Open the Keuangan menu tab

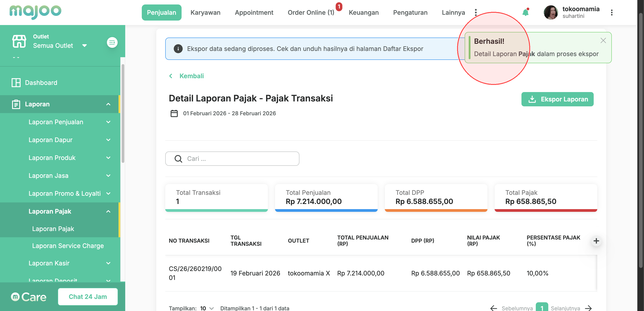364,13
